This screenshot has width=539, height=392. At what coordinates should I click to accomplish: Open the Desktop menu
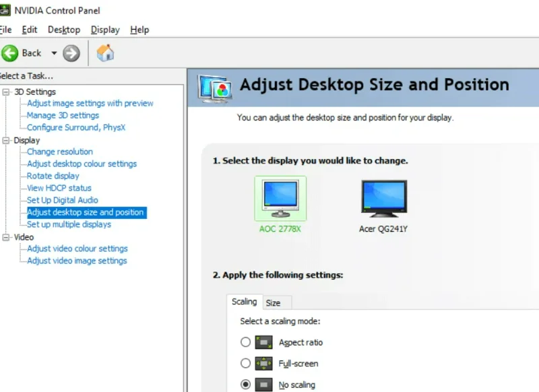click(x=64, y=30)
